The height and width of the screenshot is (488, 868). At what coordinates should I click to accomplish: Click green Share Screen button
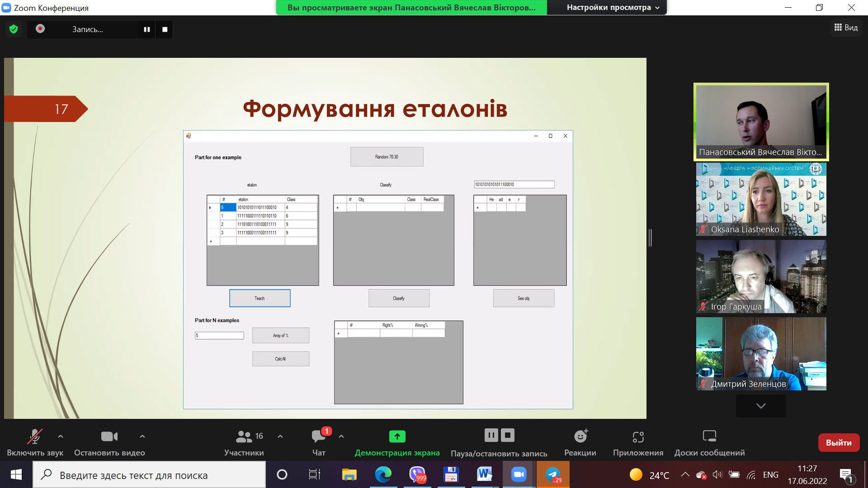point(397,442)
